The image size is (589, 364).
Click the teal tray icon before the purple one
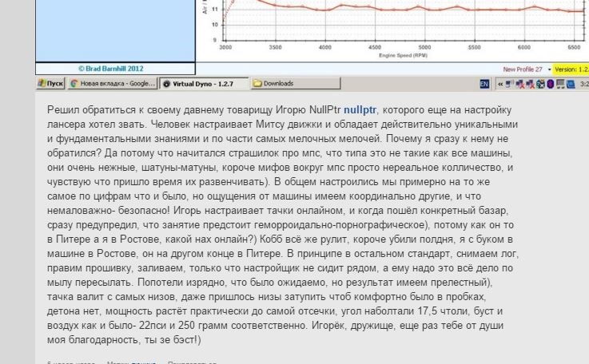pos(540,84)
